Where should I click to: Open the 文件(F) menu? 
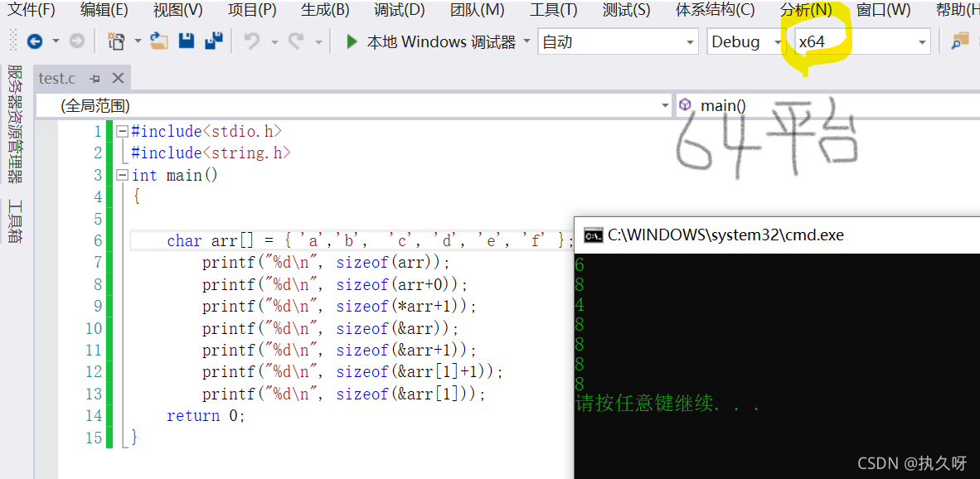click(x=31, y=9)
